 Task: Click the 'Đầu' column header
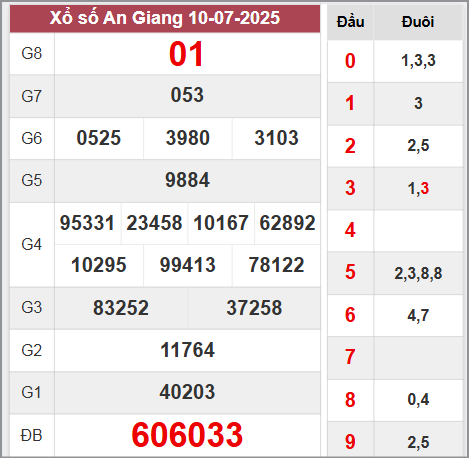click(x=350, y=22)
